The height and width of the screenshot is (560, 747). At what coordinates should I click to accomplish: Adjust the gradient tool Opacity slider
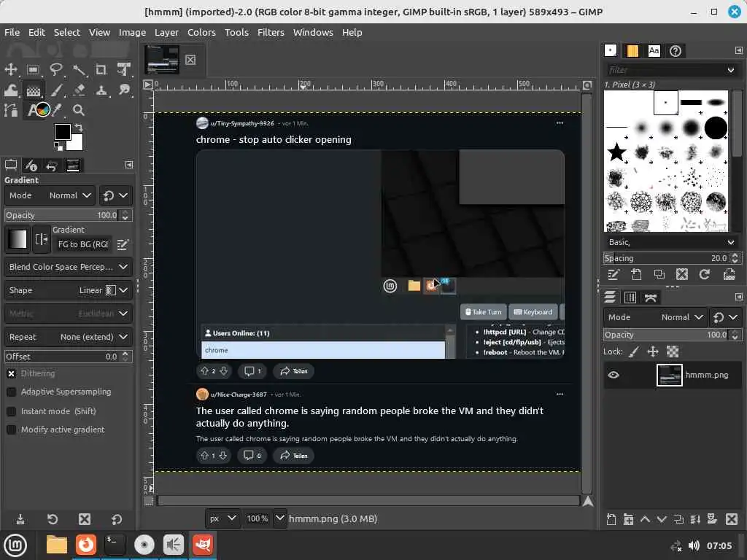click(62, 215)
